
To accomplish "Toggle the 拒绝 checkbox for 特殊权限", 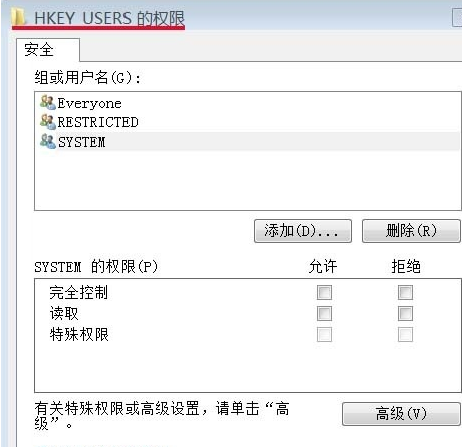I will click(x=405, y=334).
